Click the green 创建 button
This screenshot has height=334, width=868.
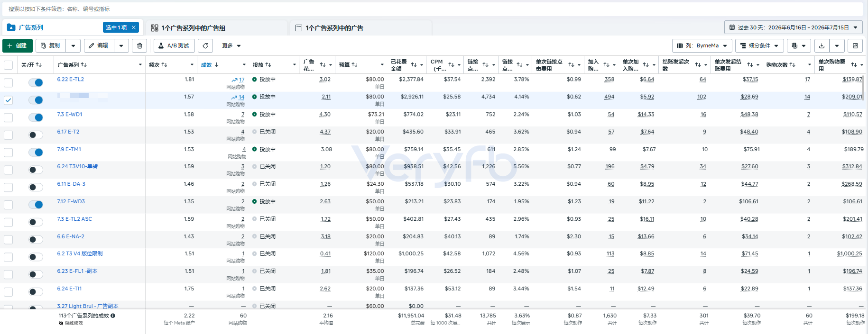point(18,45)
